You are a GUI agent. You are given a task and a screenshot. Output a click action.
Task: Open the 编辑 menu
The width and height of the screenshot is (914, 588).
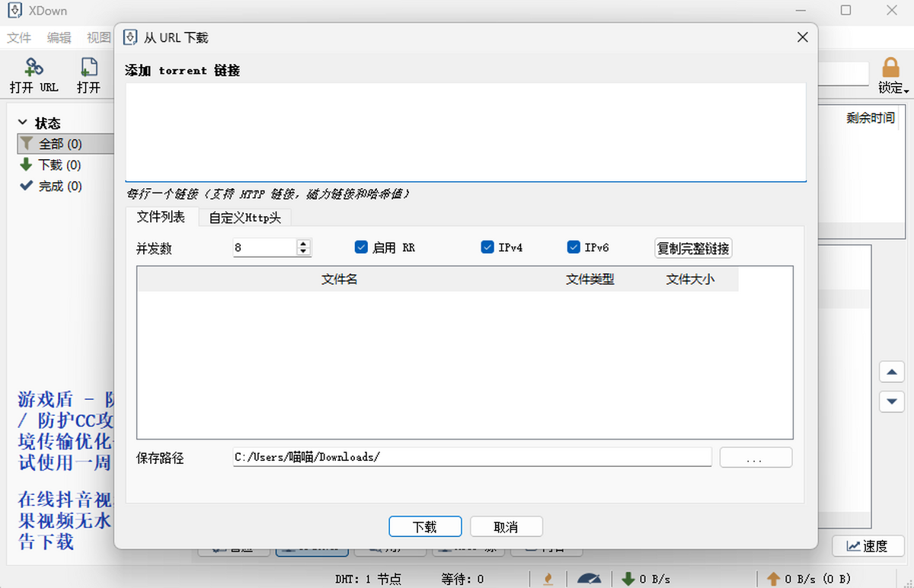pos(59,37)
